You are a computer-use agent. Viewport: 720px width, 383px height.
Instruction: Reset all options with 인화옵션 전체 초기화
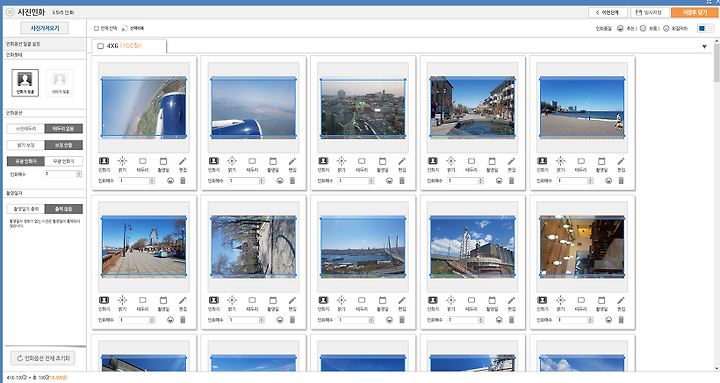(x=43, y=358)
